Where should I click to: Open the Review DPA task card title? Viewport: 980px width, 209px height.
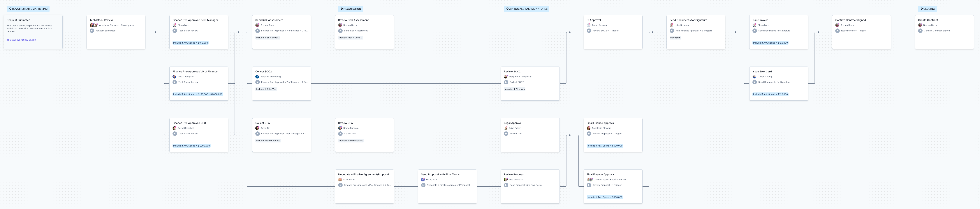pyautogui.click(x=345, y=123)
